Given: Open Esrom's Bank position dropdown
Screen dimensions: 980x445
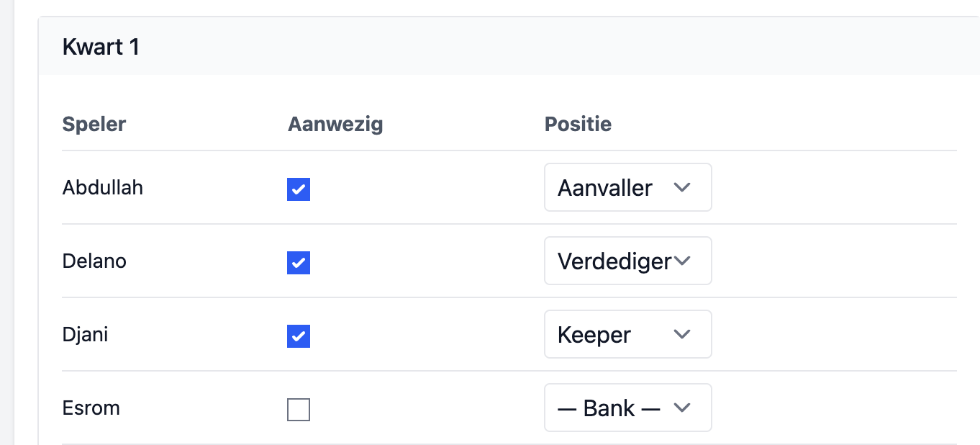Looking at the screenshot, I should [x=627, y=408].
